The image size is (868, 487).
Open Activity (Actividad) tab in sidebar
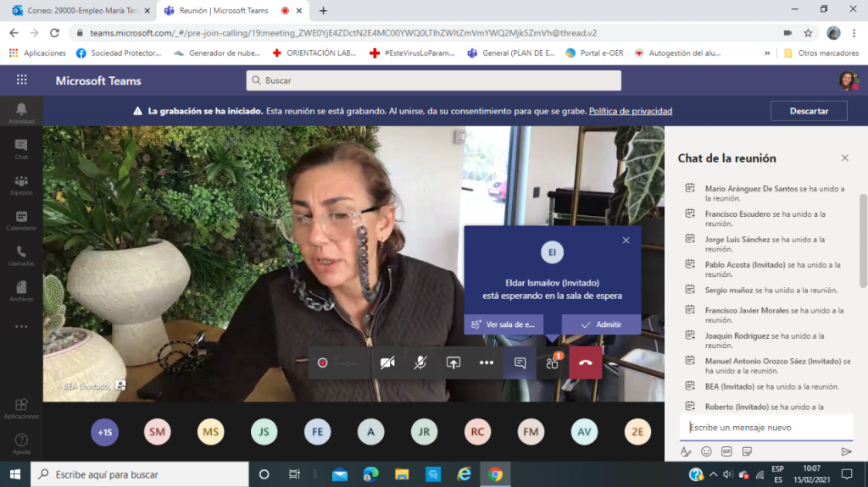21,113
